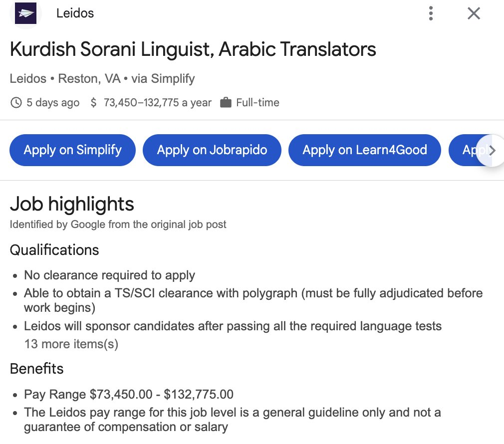Screen dimensions: 504x444
Task: Close the job details panel
Action: (x=474, y=13)
